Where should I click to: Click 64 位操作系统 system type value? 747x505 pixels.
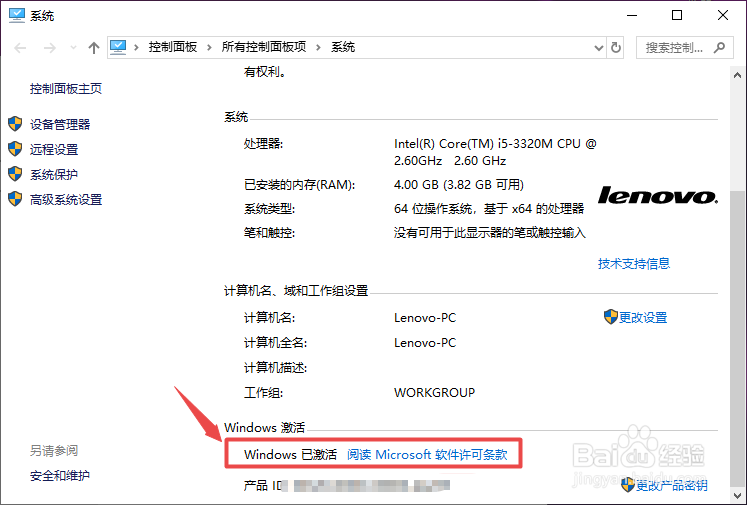point(489,209)
